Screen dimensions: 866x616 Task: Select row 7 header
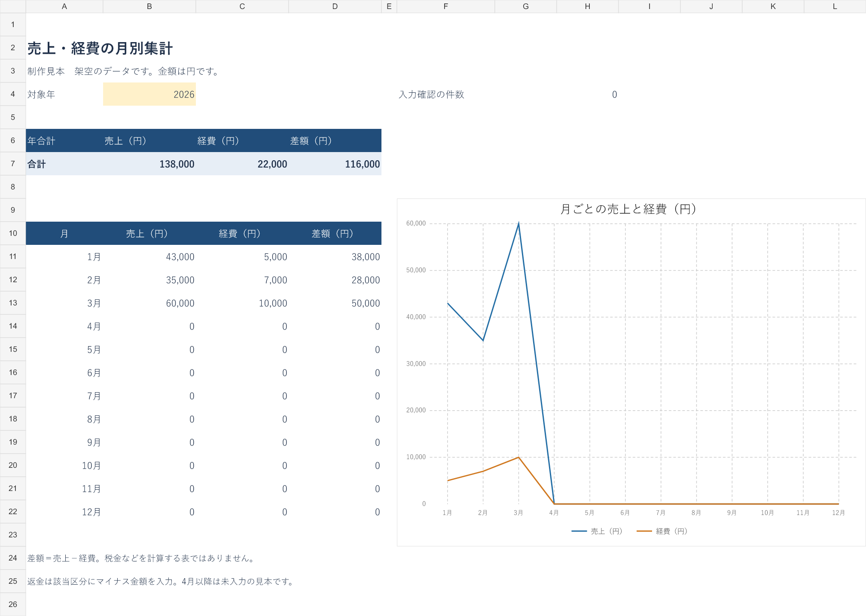[13, 164]
